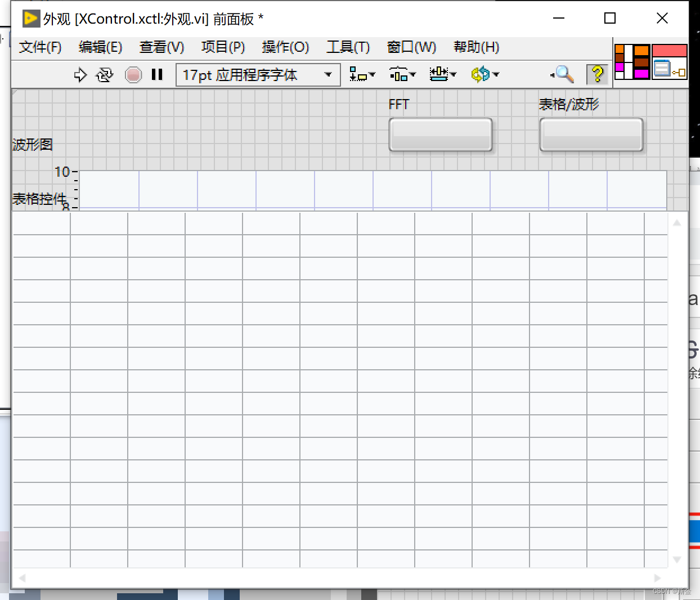This screenshot has width=700, height=600.
Task: Open the 项目(P) menu
Action: click(223, 47)
